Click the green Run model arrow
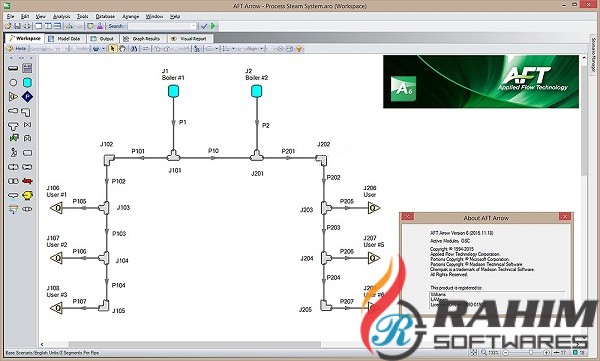Screen dimensions: 600x361 coord(214,26)
